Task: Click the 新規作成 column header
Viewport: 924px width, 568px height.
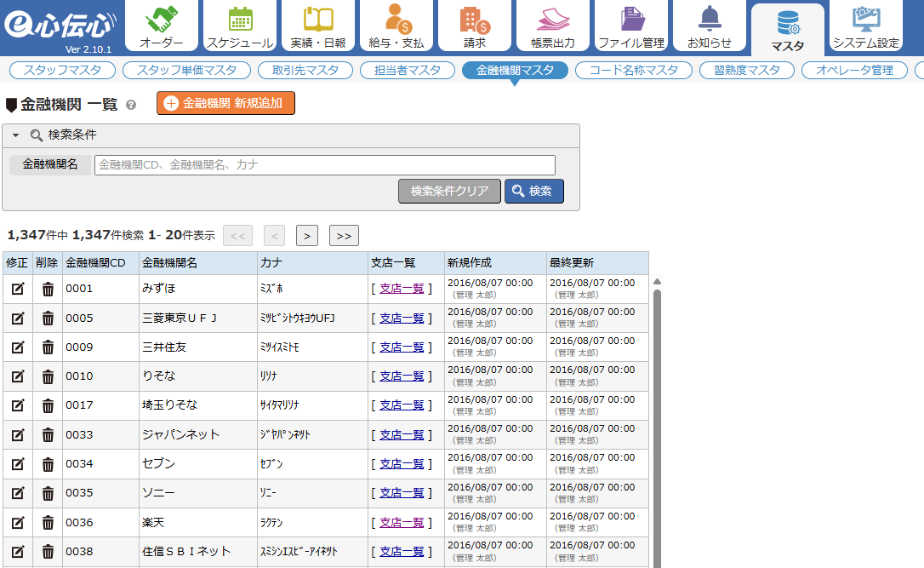Action: pos(495,263)
